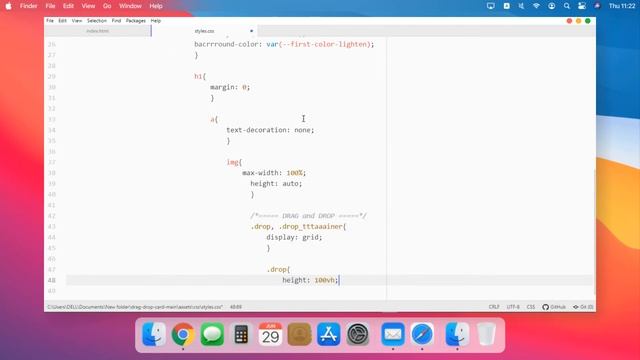Open the Mail app in the dock
Image resolution: width=640 pixels, height=360 pixels.
pos(393,334)
